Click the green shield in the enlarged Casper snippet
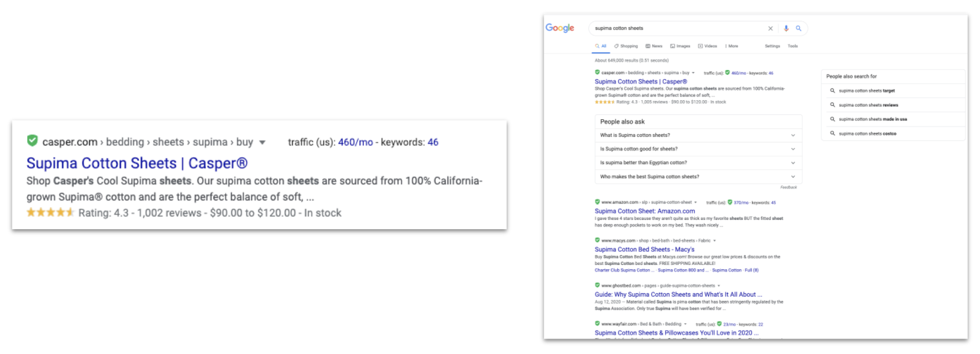The height and width of the screenshot is (354, 980). click(x=33, y=141)
